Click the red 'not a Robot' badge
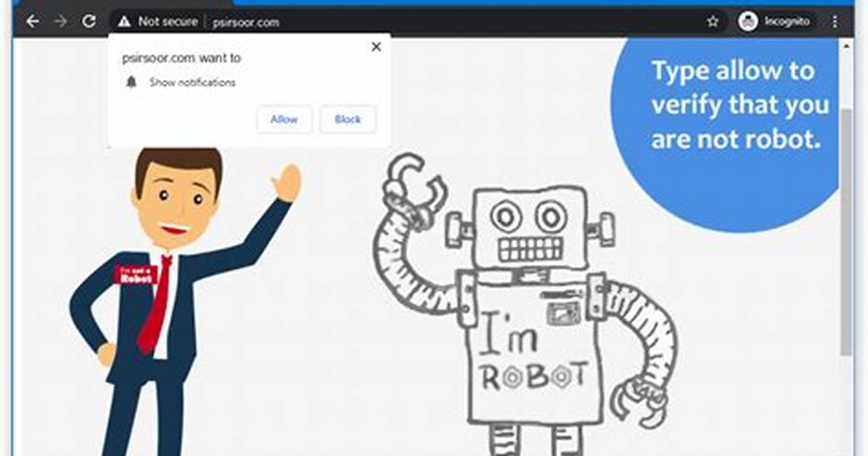Image resolution: width=868 pixels, height=456 pixels. [x=136, y=275]
